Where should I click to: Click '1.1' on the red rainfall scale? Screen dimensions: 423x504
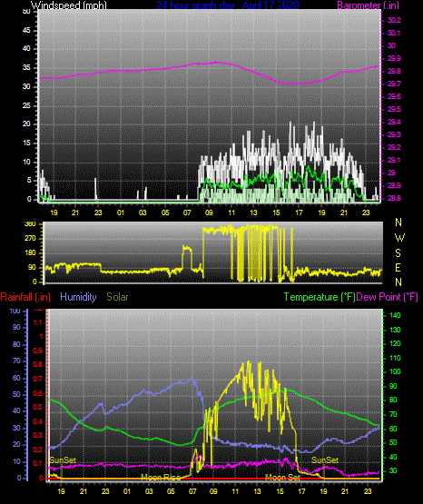[38, 322]
